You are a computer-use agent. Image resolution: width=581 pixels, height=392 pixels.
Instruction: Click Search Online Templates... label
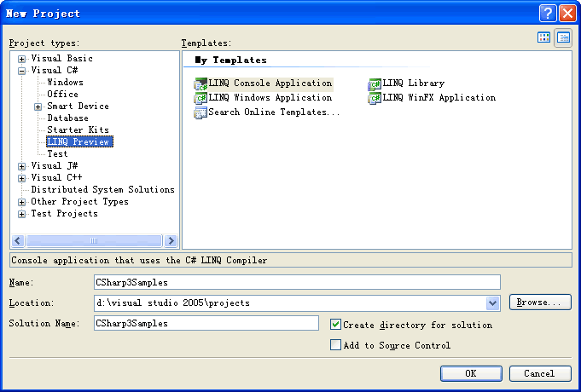(x=274, y=112)
